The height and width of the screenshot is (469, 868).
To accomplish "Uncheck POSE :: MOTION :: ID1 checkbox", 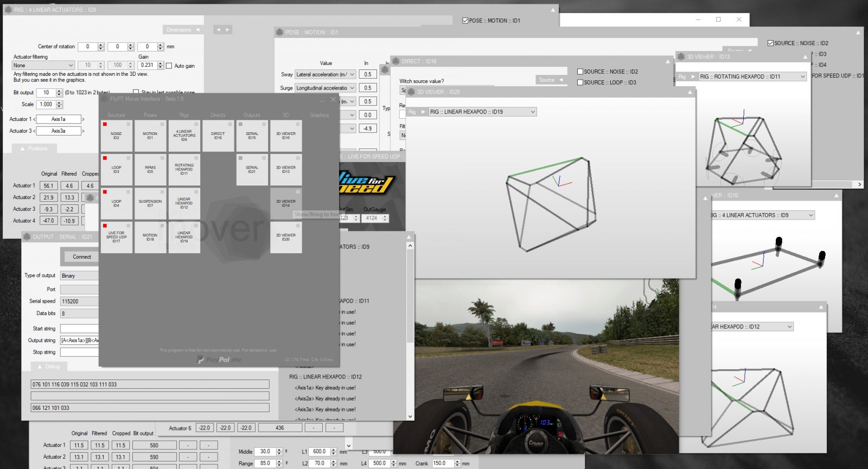I will pos(465,21).
